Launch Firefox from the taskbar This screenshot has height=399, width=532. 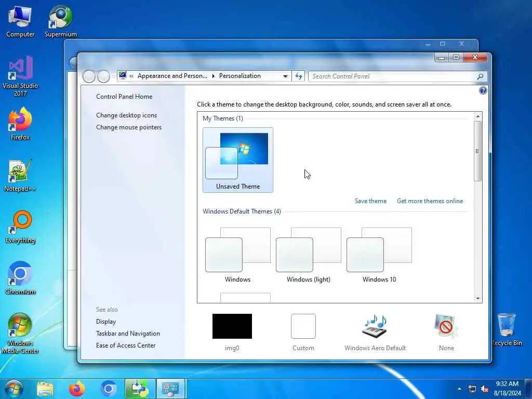coord(77,389)
